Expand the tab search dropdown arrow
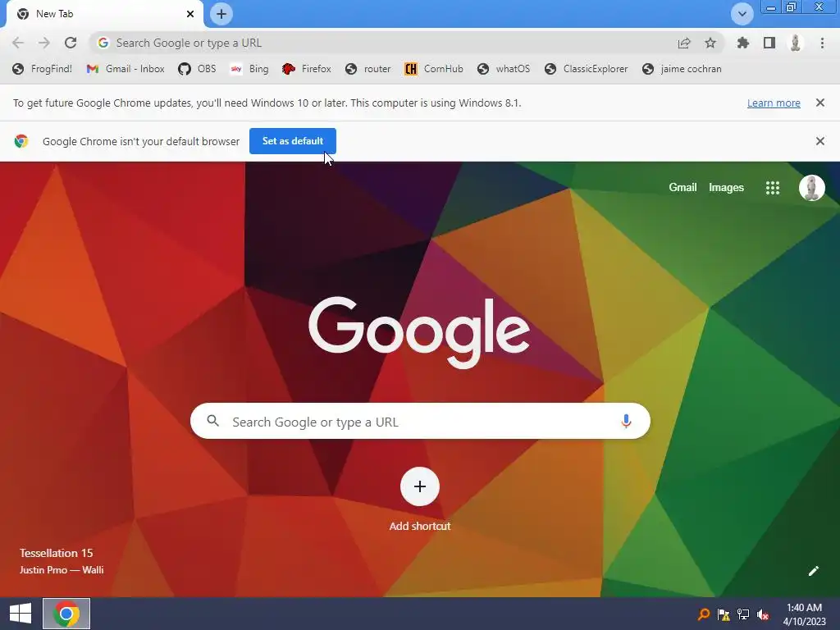Screen dimensions: 840x630 [742, 14]
